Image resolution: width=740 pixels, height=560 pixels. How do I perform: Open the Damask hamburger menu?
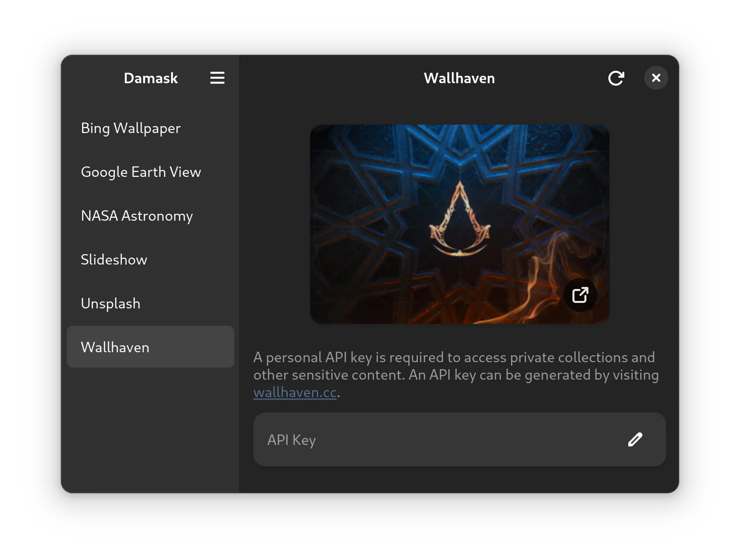(217, 78)
